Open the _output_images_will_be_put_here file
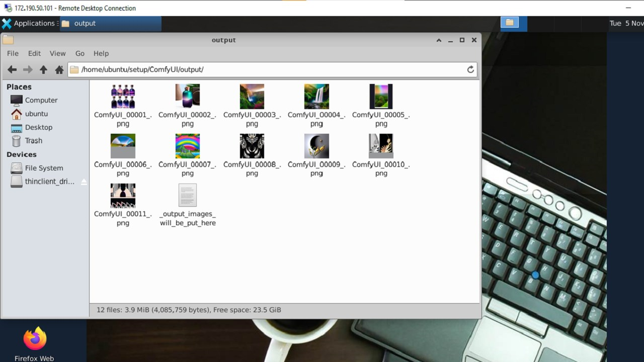This screenshot has width=644, height=362. (187, 195)
